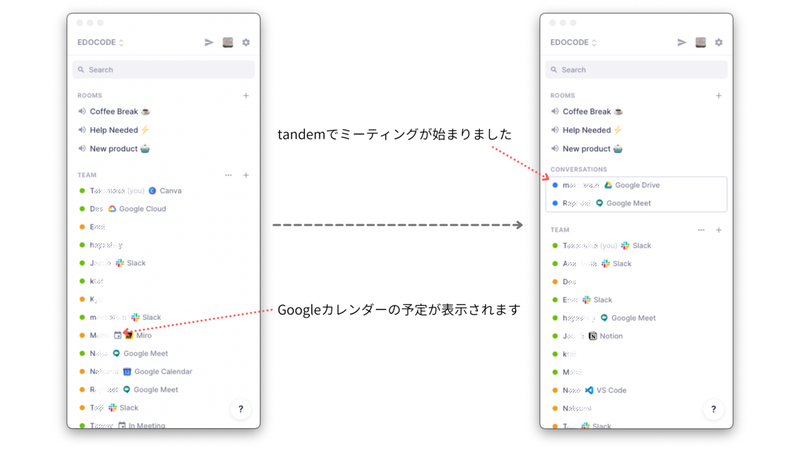Join Coffee Break room in right window
Viewport: 800px width, 450px height.
click(x=587, y=111)
